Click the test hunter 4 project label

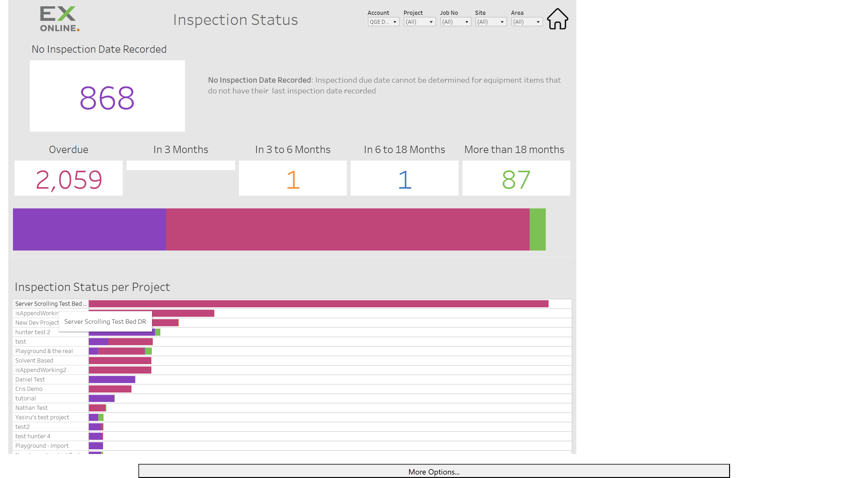tap(33, 436)
